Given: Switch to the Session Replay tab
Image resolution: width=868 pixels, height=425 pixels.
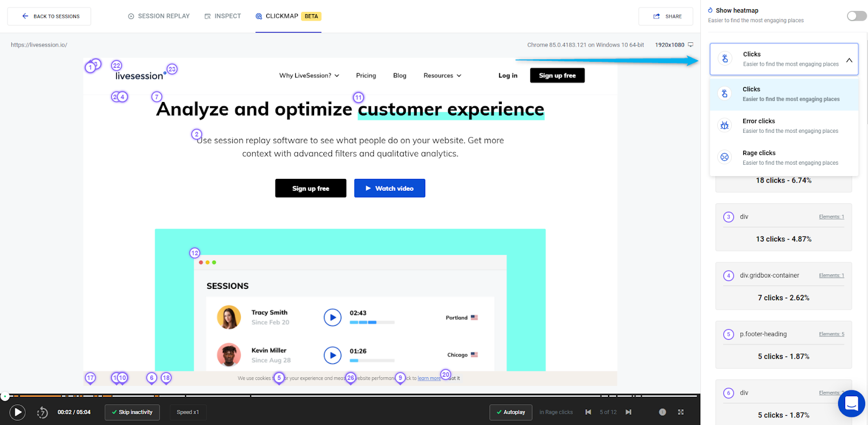Looking at the screenshot, I should click(159, 16).
